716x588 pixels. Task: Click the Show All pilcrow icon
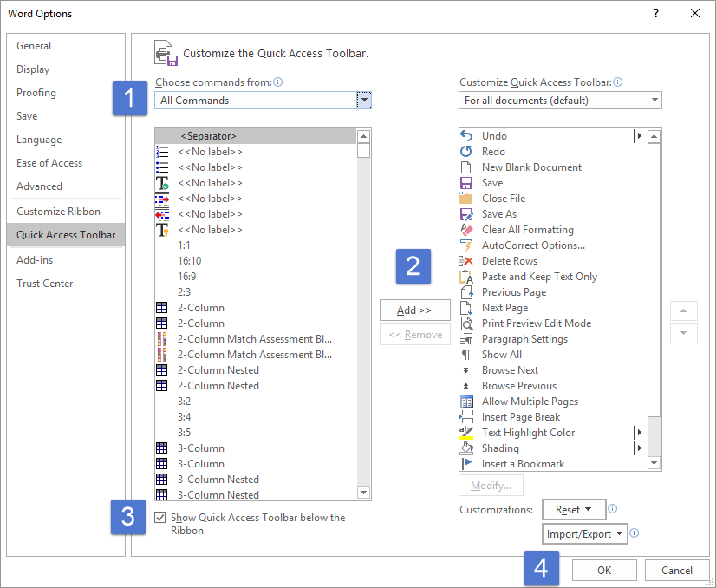[466, 355]
